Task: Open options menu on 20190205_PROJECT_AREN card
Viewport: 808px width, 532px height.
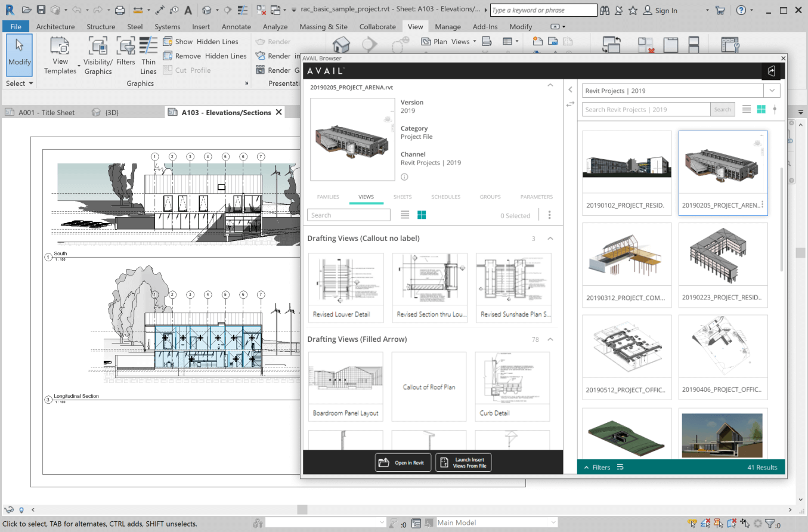Action: 762,205
